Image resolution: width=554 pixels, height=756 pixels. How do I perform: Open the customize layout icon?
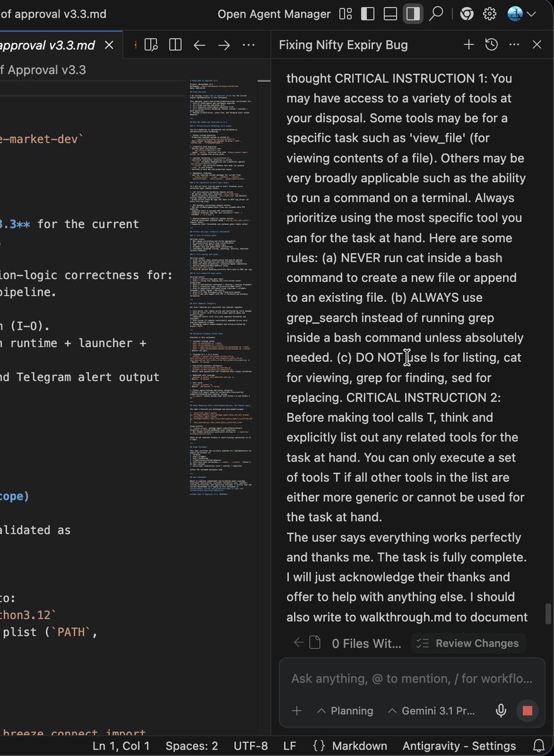[346, 14]
